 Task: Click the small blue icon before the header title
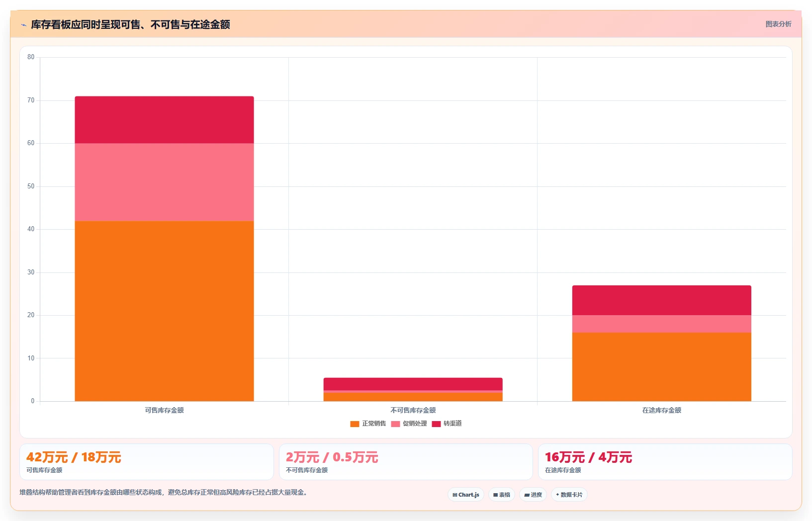coord(23,25)
